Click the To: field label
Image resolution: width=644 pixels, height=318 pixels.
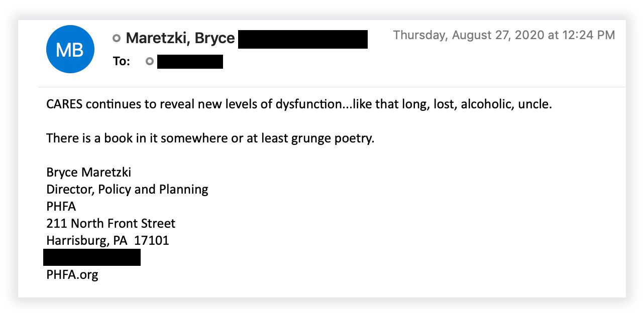tap(121, 62)
